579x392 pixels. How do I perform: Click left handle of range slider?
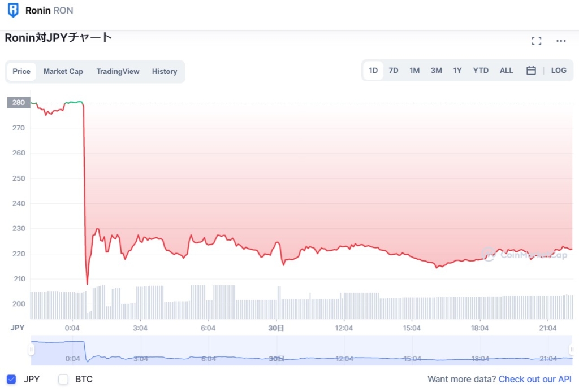[32, 350]
